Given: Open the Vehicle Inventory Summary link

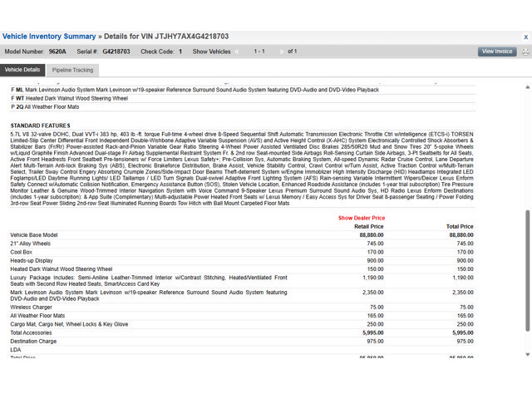Looking at the screenshot, I should pos(49,37).
